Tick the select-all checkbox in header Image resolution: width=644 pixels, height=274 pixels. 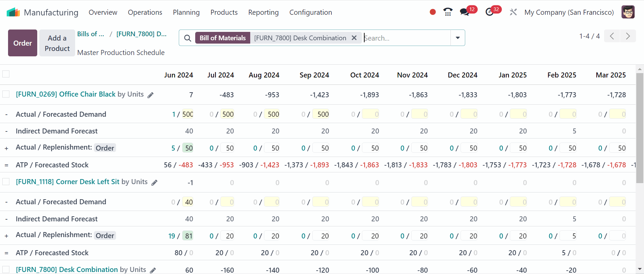(6, 74)
